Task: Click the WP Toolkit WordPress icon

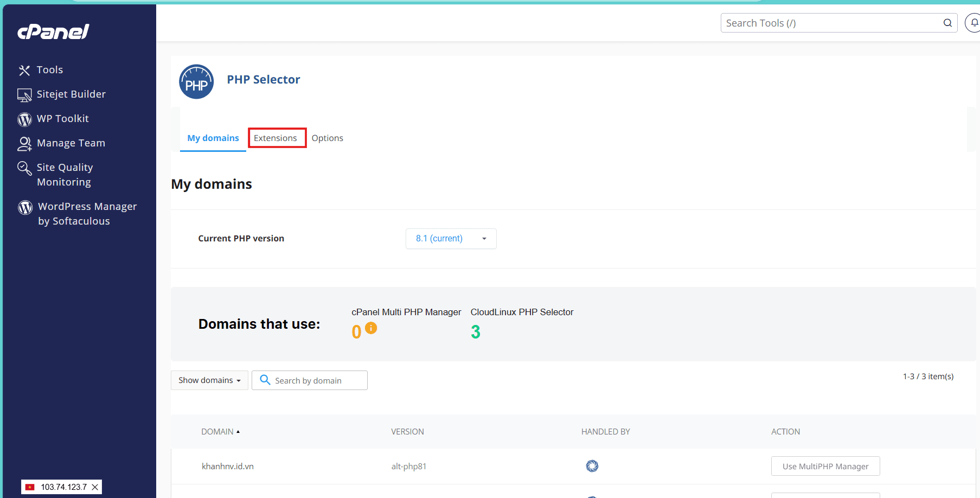Action: (x=24, y=119)
